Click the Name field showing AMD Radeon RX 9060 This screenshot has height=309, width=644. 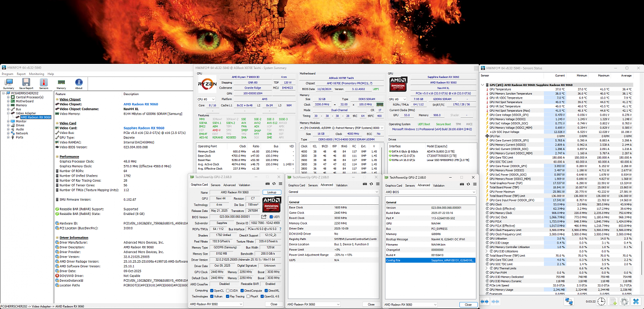[235, 192]
